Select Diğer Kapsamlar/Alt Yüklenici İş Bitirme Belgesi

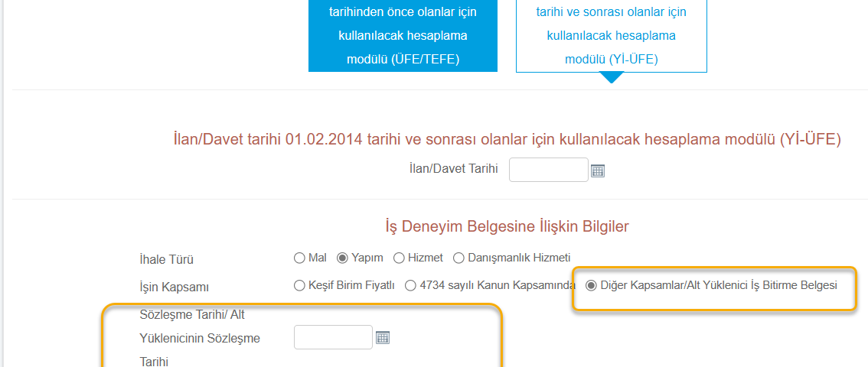click(592, 286)
